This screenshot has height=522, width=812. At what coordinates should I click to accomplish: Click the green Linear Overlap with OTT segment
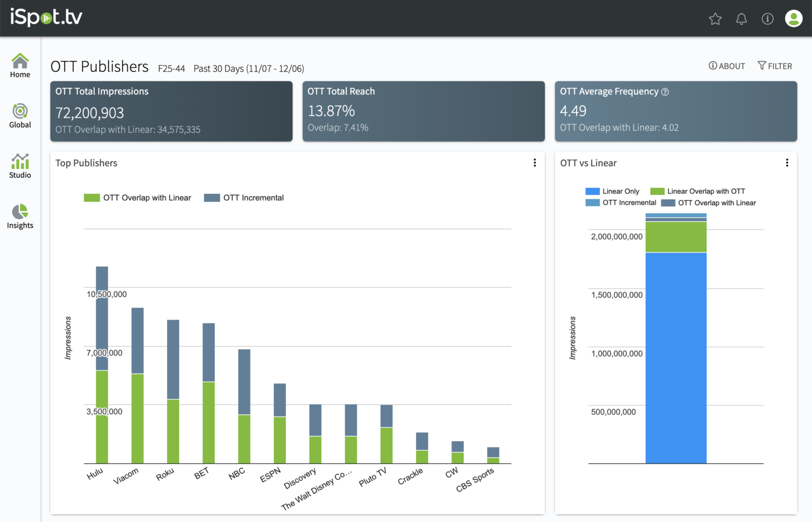676,237
